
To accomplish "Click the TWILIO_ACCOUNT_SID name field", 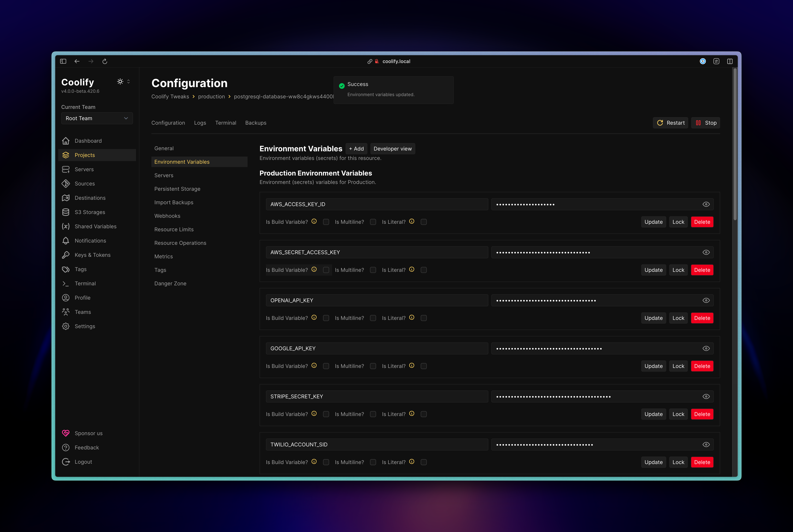I will coord(377,445).
